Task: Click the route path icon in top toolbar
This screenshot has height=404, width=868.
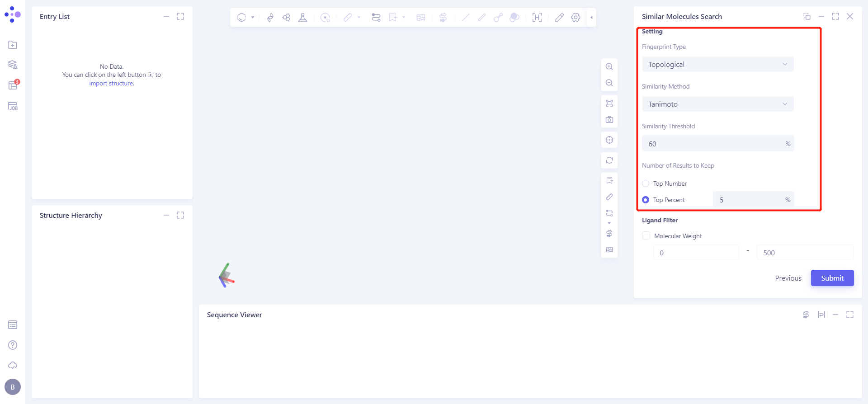Action: 376,17
